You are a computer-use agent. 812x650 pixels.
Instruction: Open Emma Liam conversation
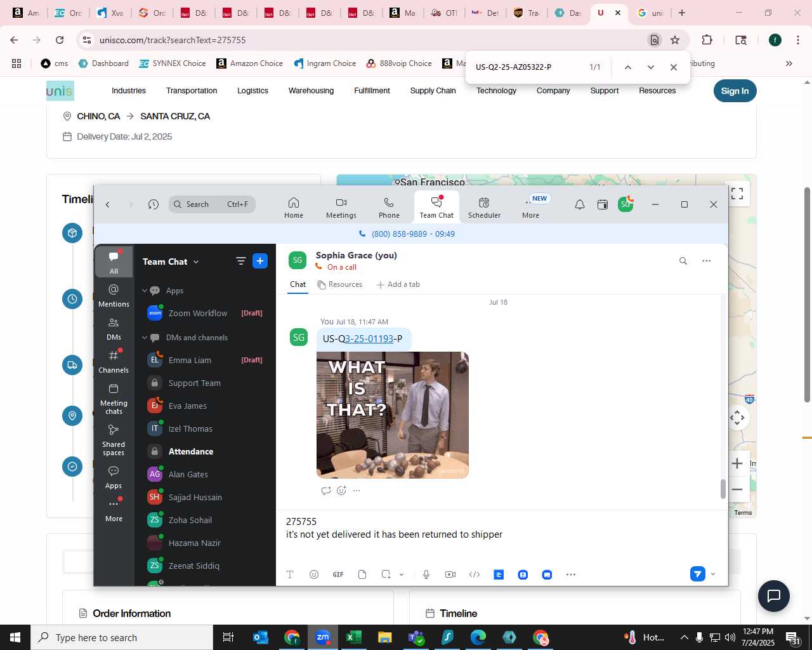pyautogui.click(x=205, y=360)
